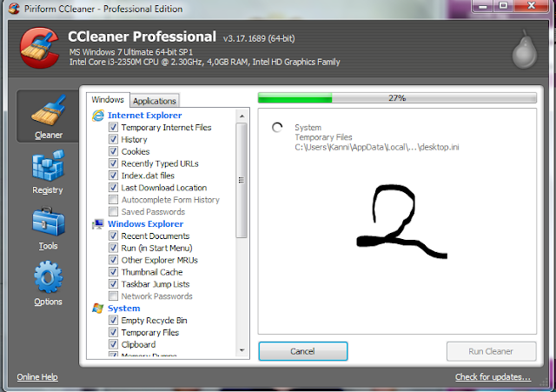The height and width of the screenshot is (392, 556).
Task: Uncheck Other Explorer MRUs checkbox
Action: point(113,260)
